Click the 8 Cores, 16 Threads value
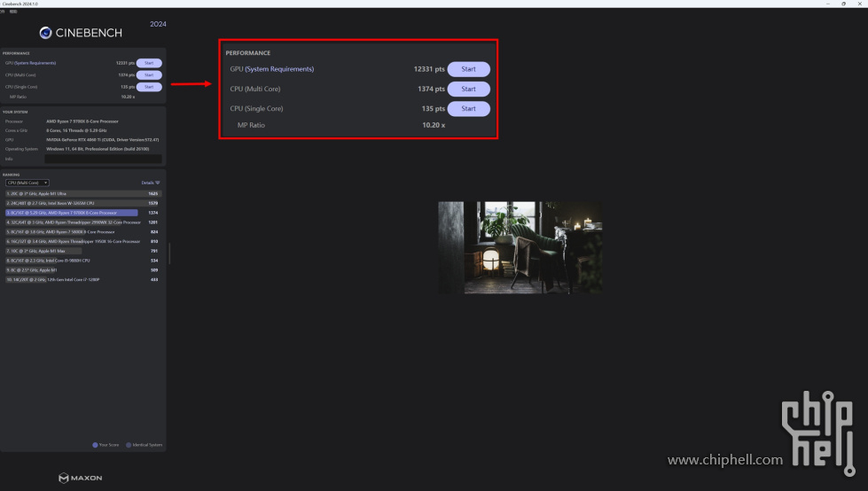The image size is (868, 491). click(x=76, y=130)
